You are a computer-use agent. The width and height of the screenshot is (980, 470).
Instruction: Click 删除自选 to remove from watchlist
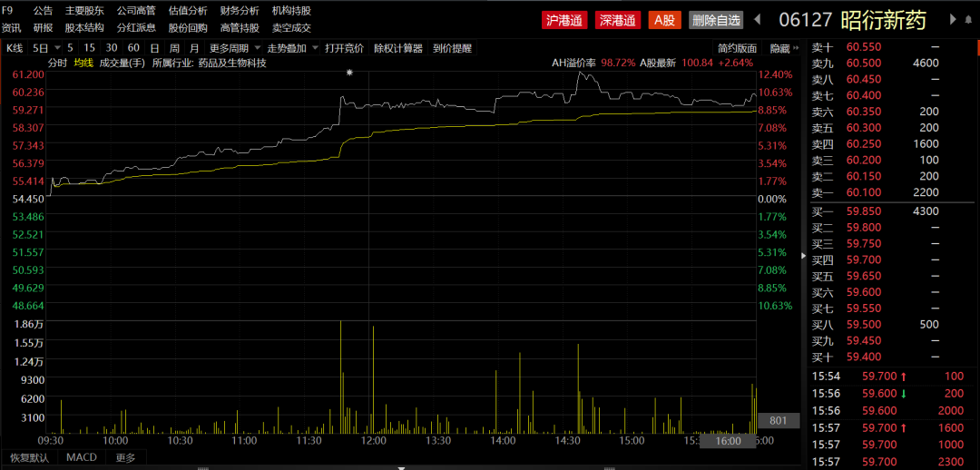716,20
